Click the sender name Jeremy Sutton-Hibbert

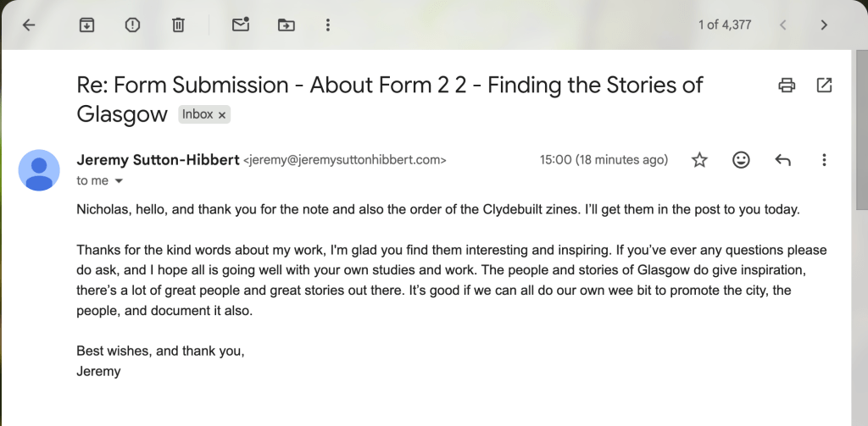click(x=158, y=159)
